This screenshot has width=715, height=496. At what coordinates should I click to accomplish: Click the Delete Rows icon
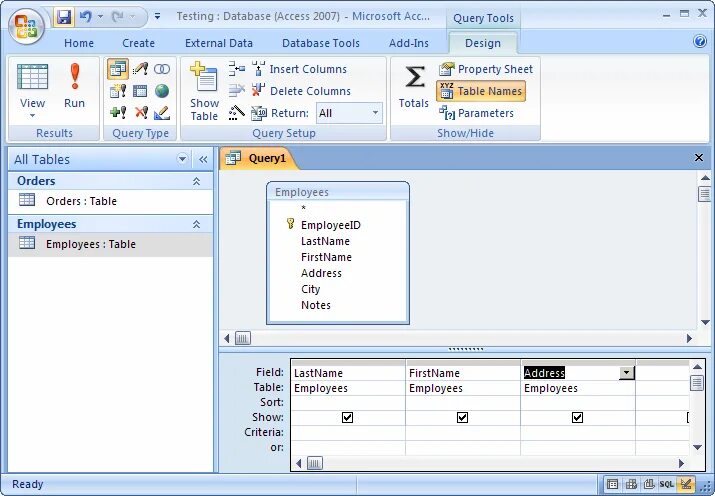[237, 91]
